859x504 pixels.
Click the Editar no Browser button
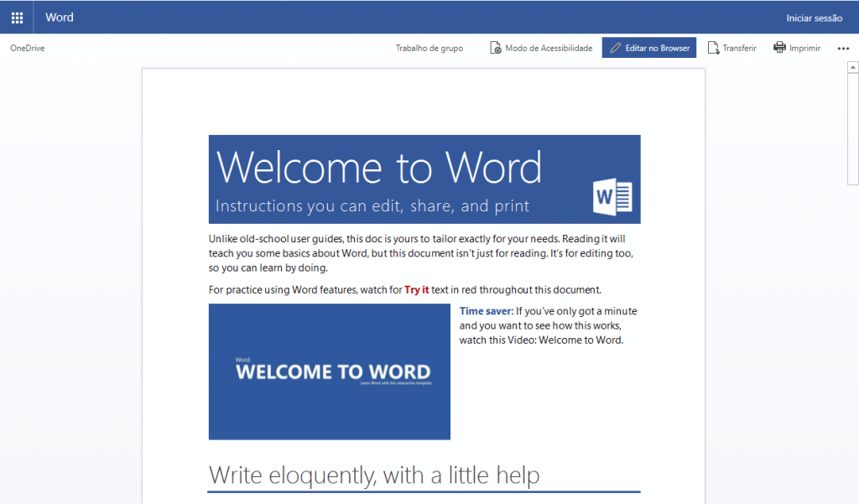point(648,49)
